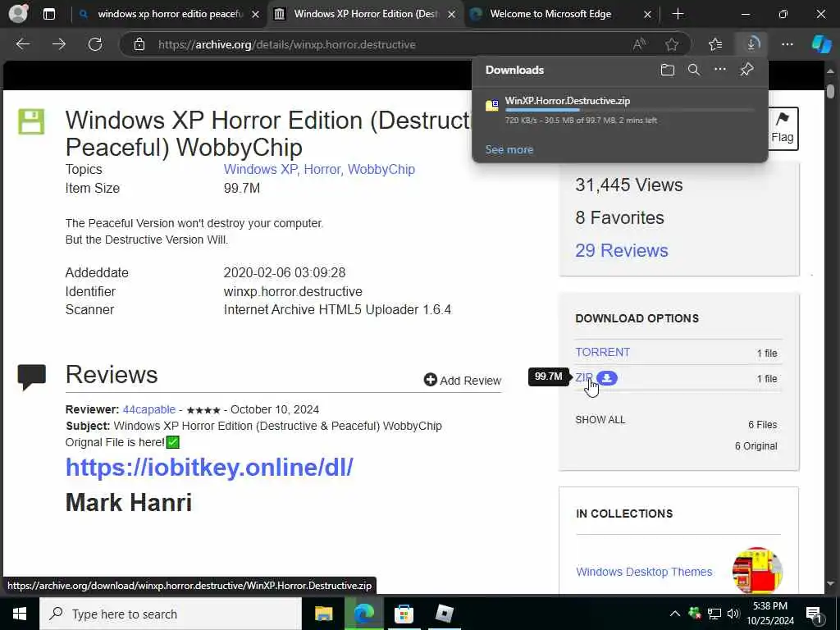Flag this item
This screenshot has height=630, width=840.
(x=782, y=129)
